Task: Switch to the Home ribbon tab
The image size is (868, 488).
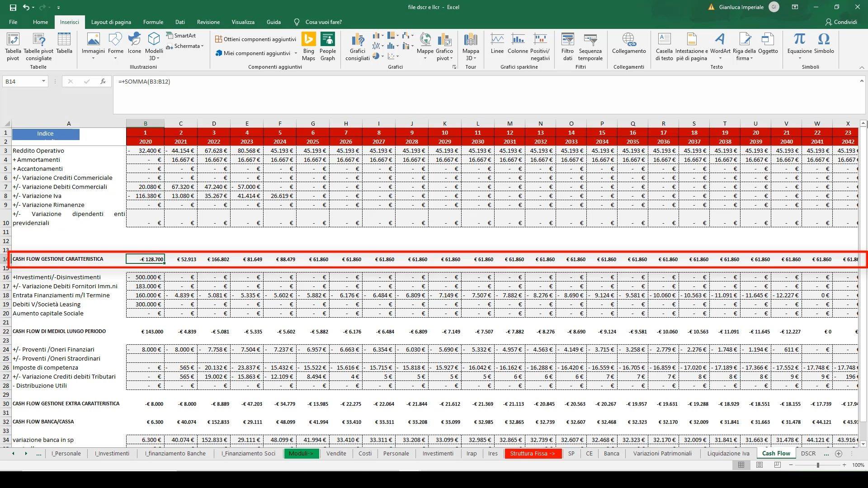Action: [40, 22]
